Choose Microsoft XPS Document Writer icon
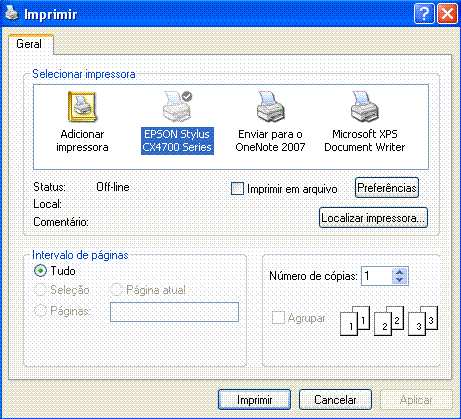Screen dimensions: 461x419 tap(364, 107)
